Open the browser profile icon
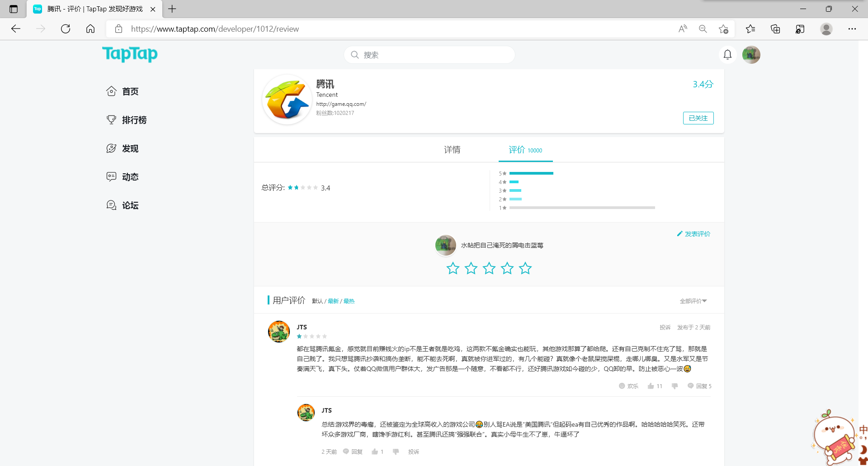 tap(826, 29)
